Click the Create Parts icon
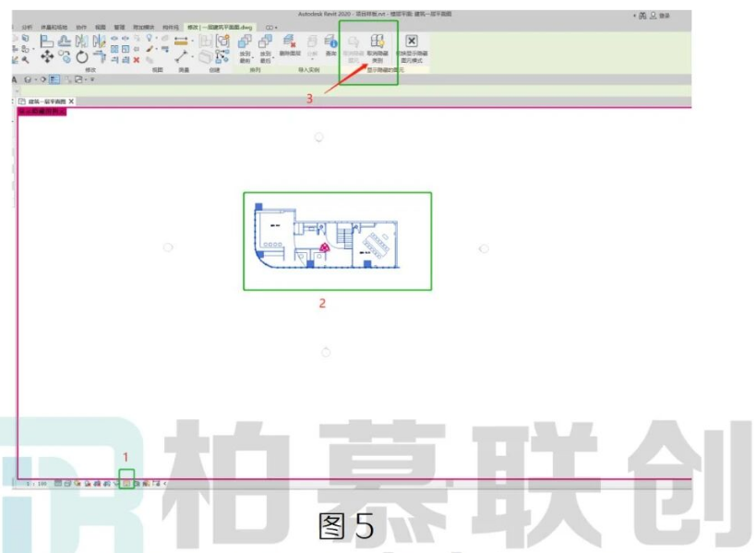756x553 pixels. [x=206, y=56]
